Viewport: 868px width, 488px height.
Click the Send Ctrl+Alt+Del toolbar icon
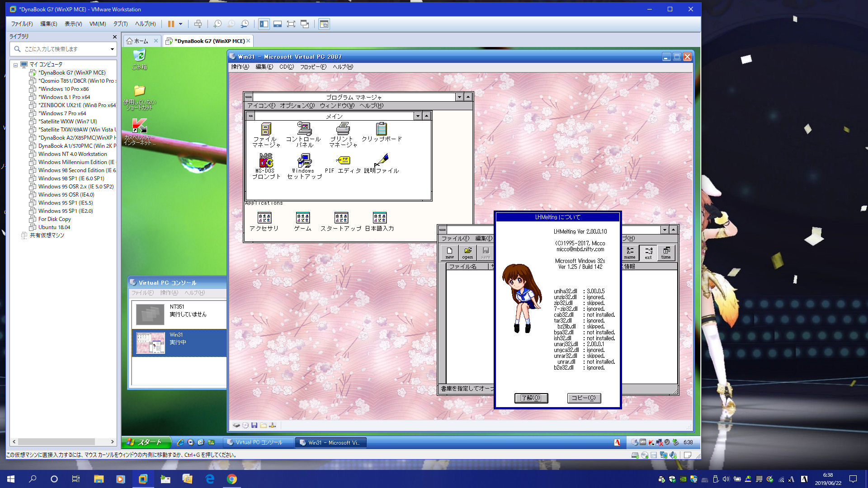pos(198,24)
